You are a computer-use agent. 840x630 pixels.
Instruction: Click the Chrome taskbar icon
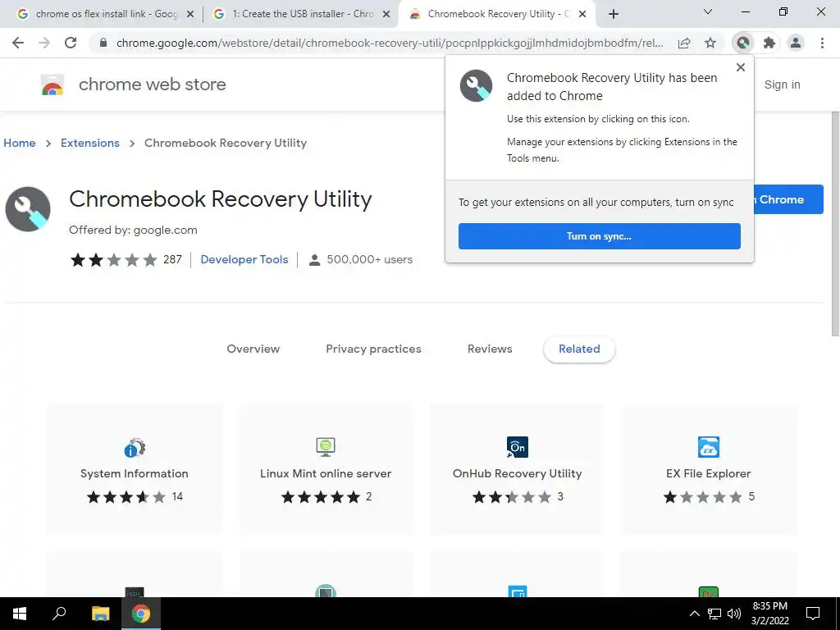pos(141,614)
